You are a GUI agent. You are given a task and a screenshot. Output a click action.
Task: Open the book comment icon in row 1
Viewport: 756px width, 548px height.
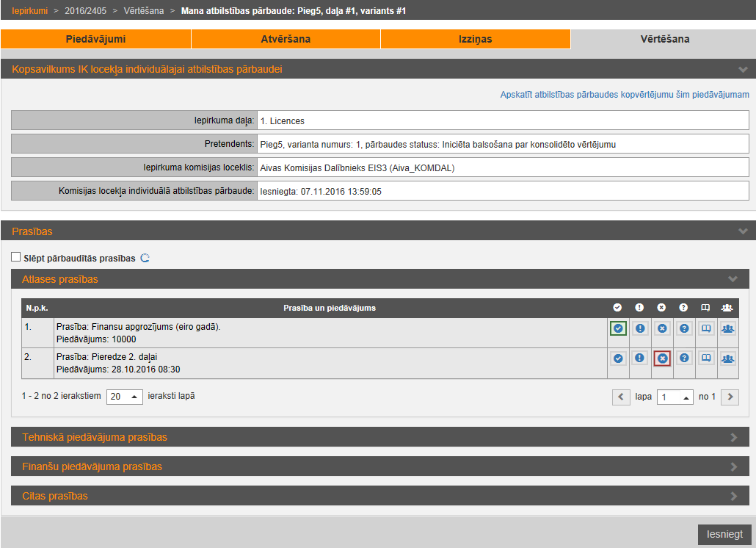click(706, 328)
